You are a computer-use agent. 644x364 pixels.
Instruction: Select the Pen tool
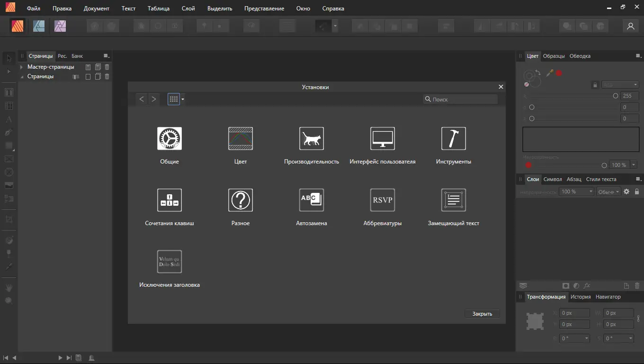coord(9,132)
